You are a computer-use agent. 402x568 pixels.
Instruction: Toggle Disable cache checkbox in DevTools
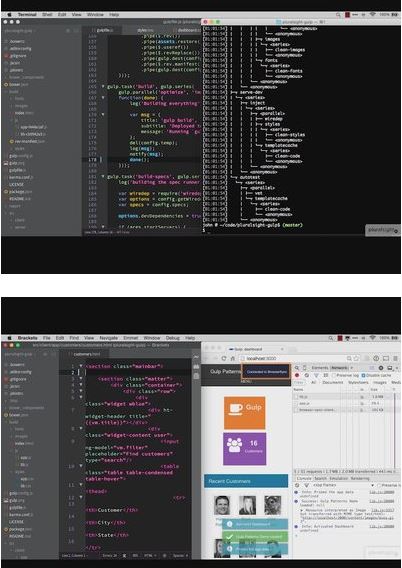pyautogui.click(x=363, y=375)
